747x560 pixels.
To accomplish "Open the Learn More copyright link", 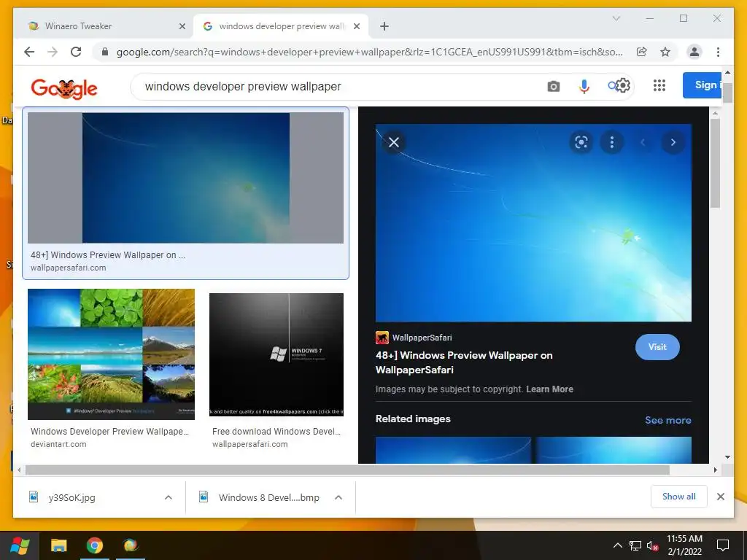I will tap(550, 389).
